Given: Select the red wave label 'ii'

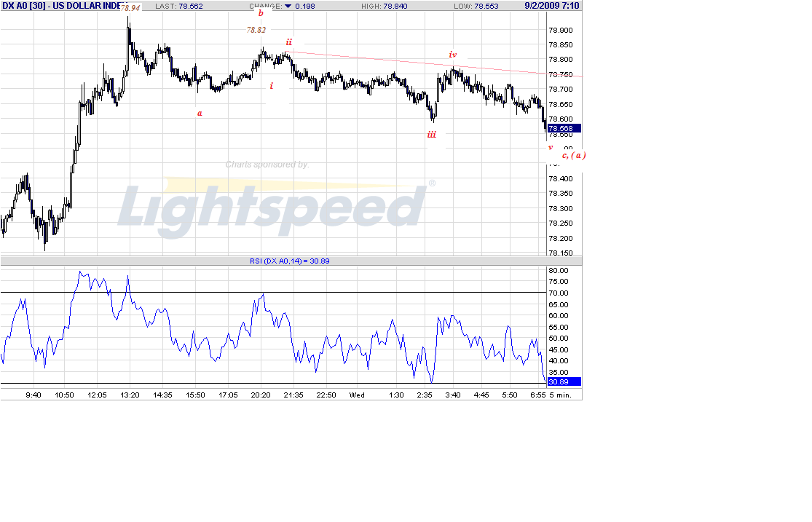Looking at the screenshot, I should pos(289,42).
